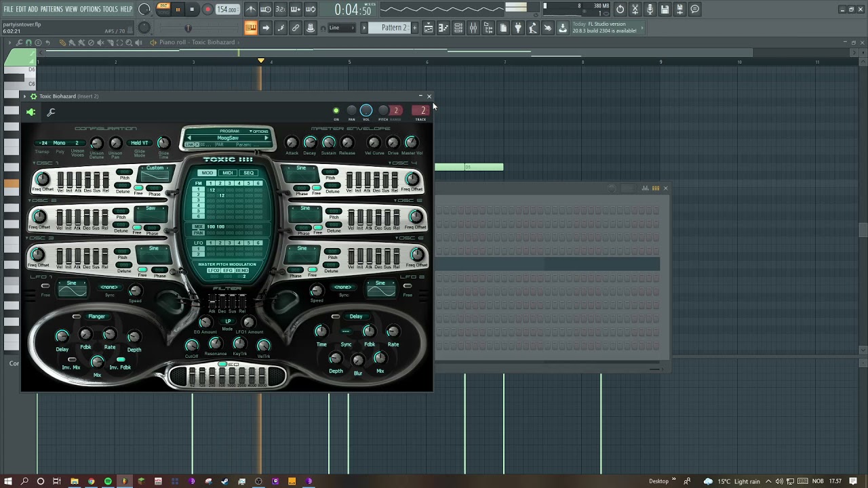Select the piano roll zoom tool icon

pyautogui.click(x=129, y=43)
